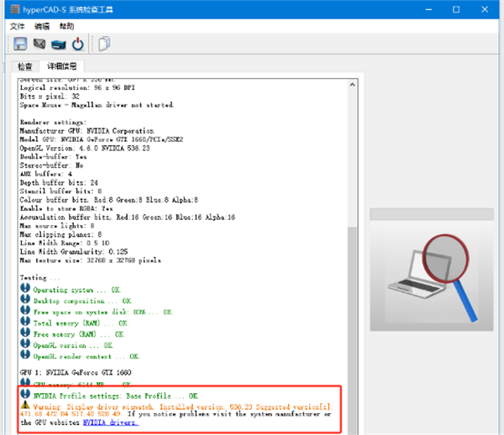The width and height of the screenshot is (504, 435).
Task: Open the 文件 menu
Action: click(x=18, y=26)
